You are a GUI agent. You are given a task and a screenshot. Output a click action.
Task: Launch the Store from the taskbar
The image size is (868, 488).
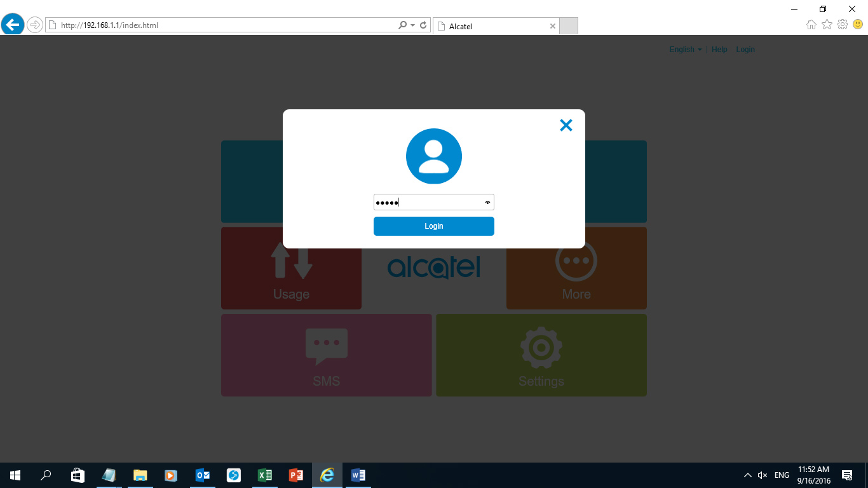[78, 475]
